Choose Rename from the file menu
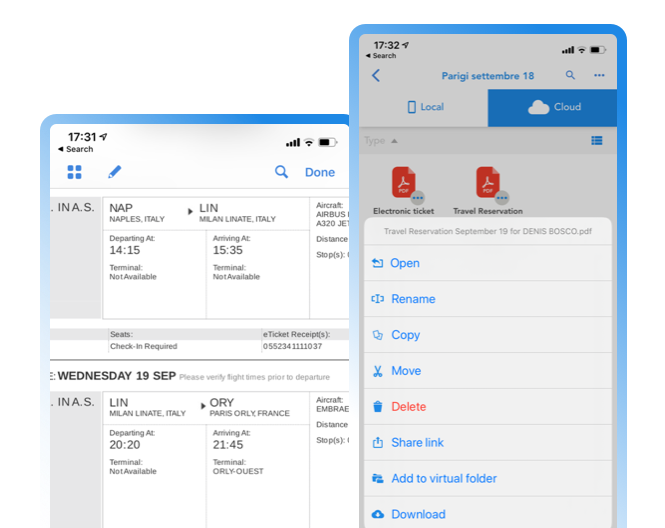 412,299
